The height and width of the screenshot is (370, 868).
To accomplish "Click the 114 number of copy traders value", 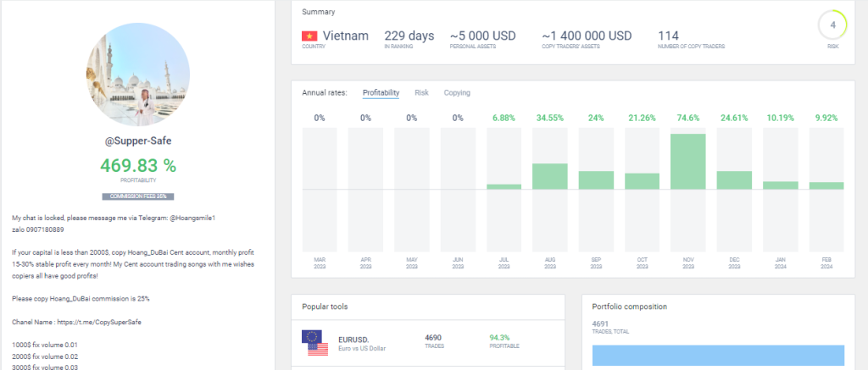I will coord(668,36).
